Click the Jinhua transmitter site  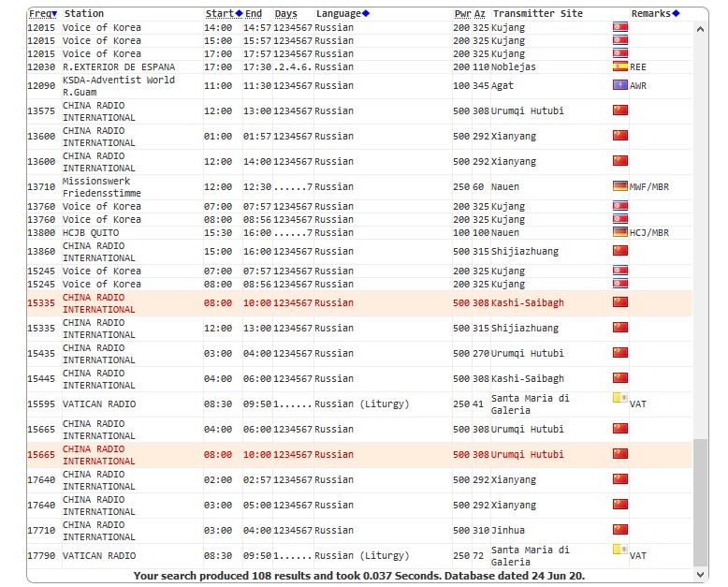coord(508,530)
